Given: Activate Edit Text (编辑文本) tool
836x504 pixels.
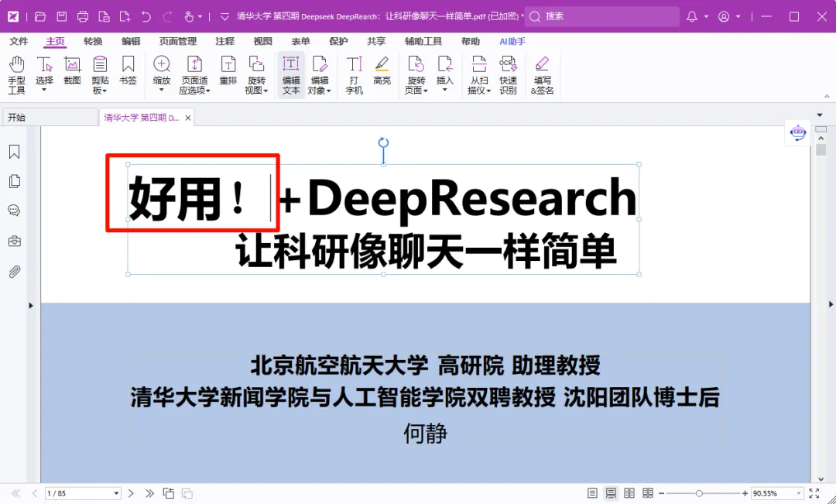Looking at the screenshot, I should pos(291,75).
